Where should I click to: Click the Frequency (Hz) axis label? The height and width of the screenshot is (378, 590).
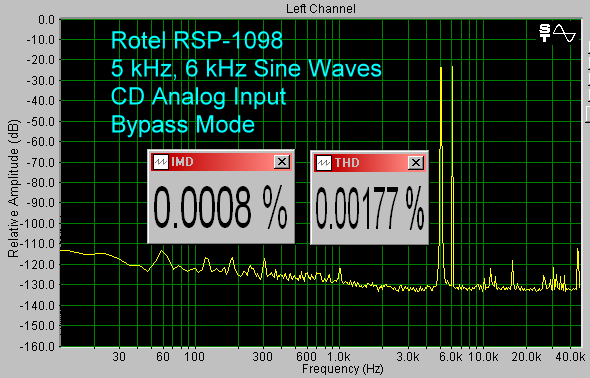[x=343, y=369]
